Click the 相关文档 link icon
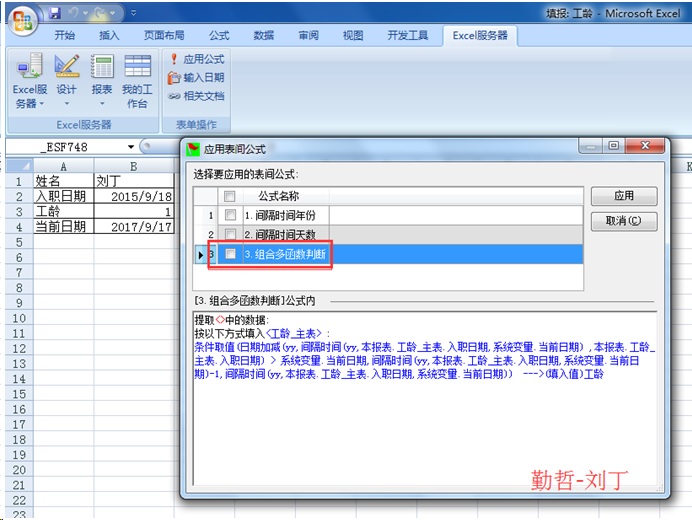The image size is (692, 520). [174, 96]
